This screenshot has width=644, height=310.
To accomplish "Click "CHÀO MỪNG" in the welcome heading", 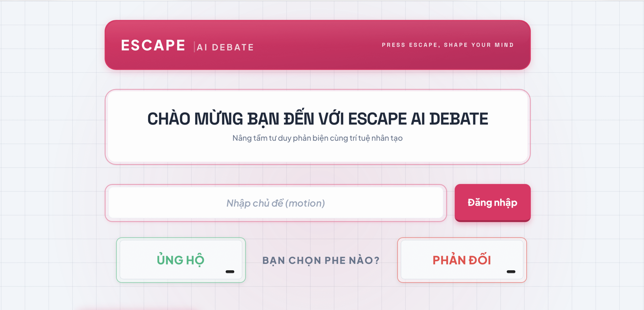I will point(195,119).
